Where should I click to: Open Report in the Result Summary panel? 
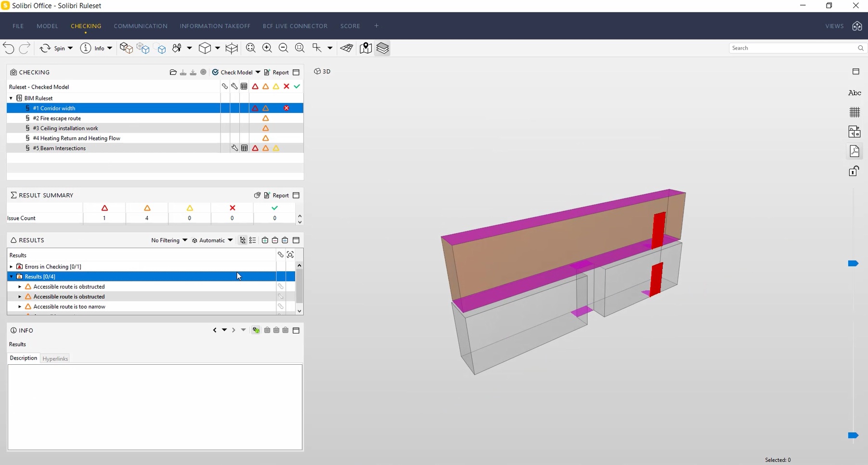coord(276,195)
